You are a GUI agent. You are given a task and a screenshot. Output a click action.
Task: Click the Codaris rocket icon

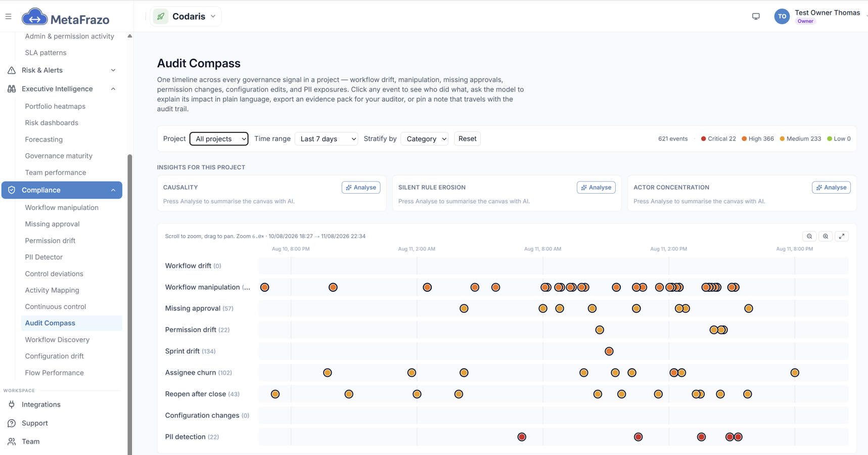(161, 17)
